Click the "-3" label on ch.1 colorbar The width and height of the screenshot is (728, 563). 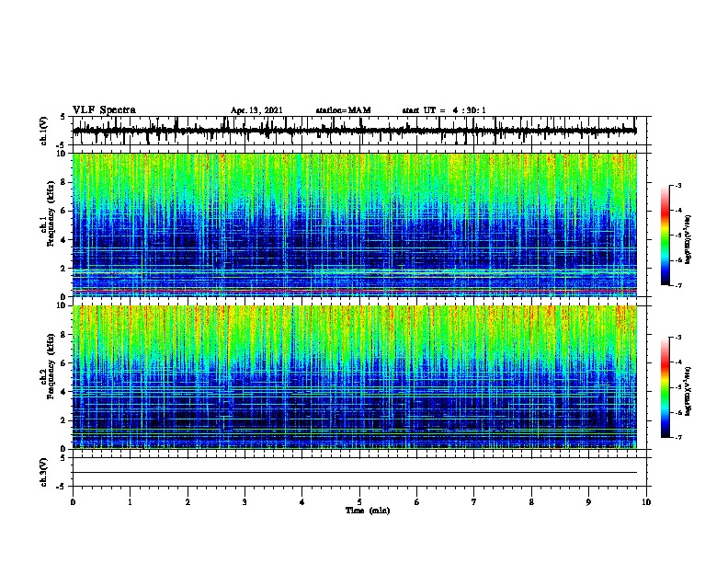click(x=678, y=185)
